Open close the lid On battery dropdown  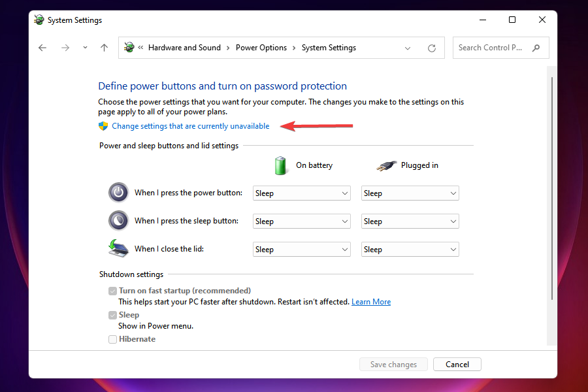(301, 250)
